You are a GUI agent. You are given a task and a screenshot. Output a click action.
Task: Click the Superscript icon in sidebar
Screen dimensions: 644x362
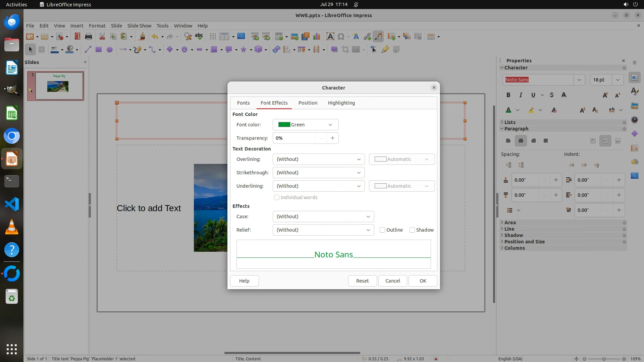click(583, 110)
